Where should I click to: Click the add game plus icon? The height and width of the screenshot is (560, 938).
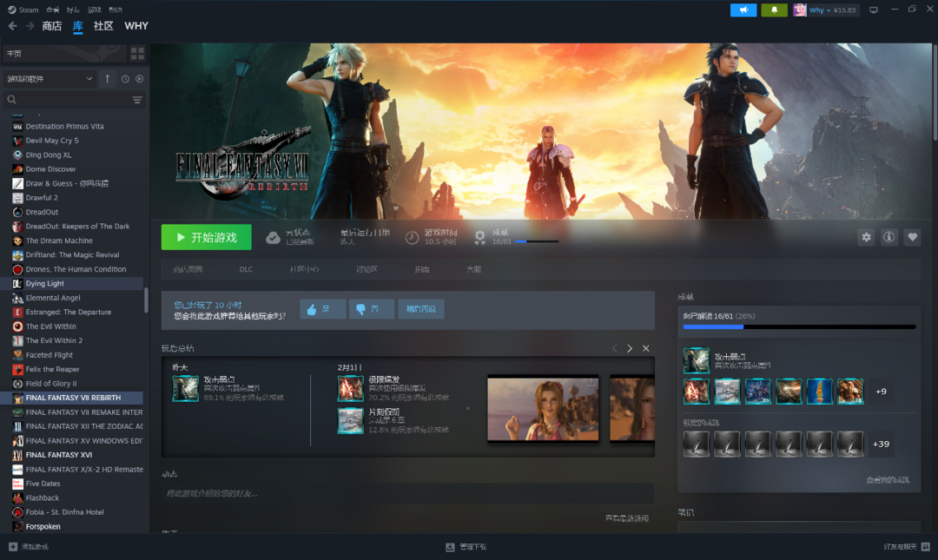(12, 547)
